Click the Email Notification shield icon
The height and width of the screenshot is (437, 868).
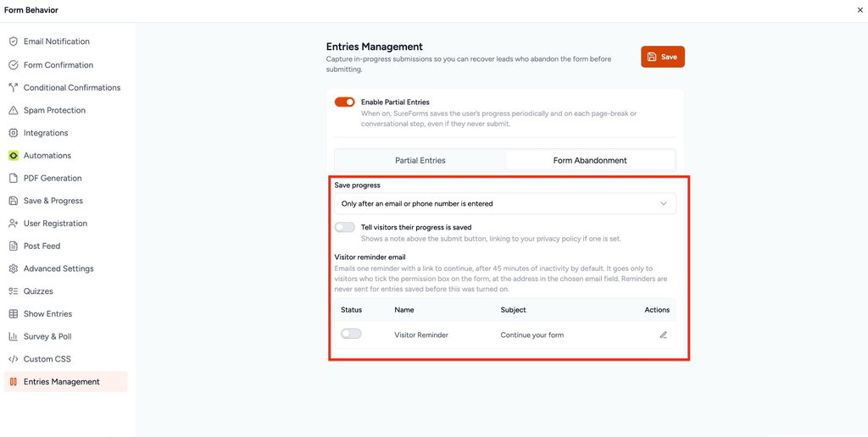click(14, 41)
